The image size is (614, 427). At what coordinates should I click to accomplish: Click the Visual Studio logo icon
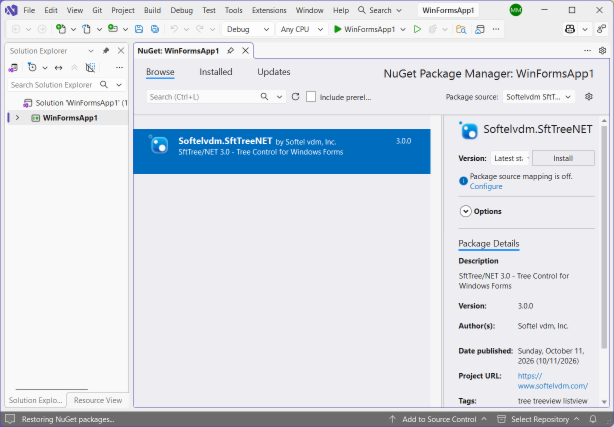tap(11, 10)
